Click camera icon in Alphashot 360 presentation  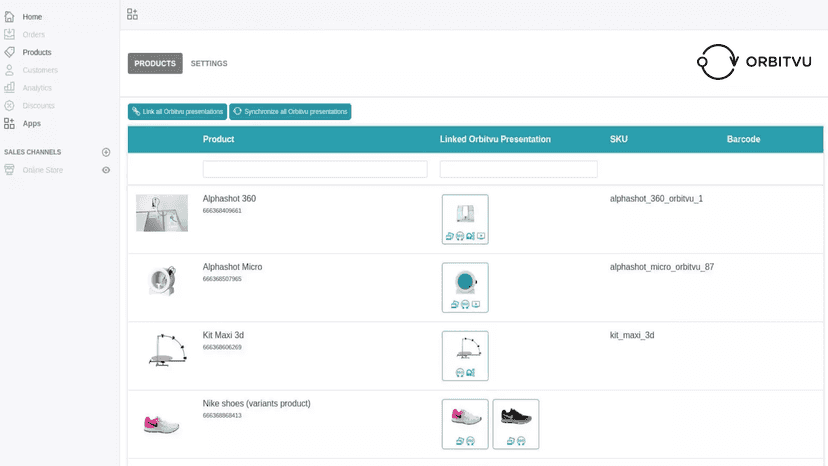pos(471,236)
